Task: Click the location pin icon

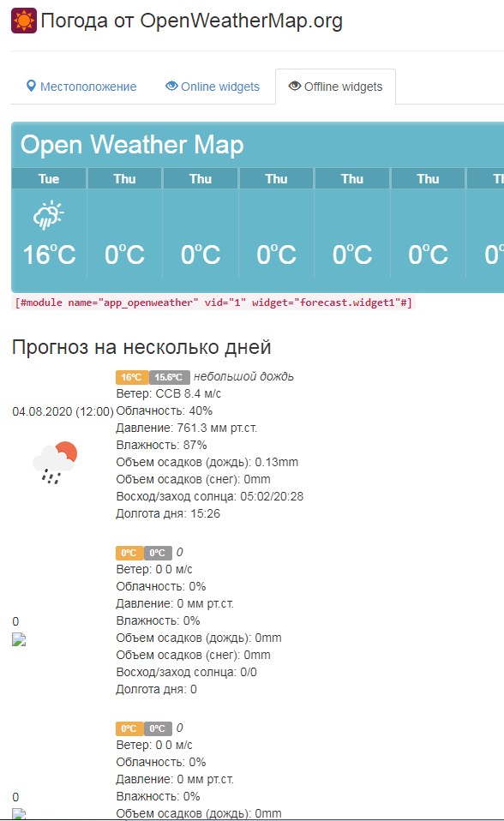Action: click(31, 86)
